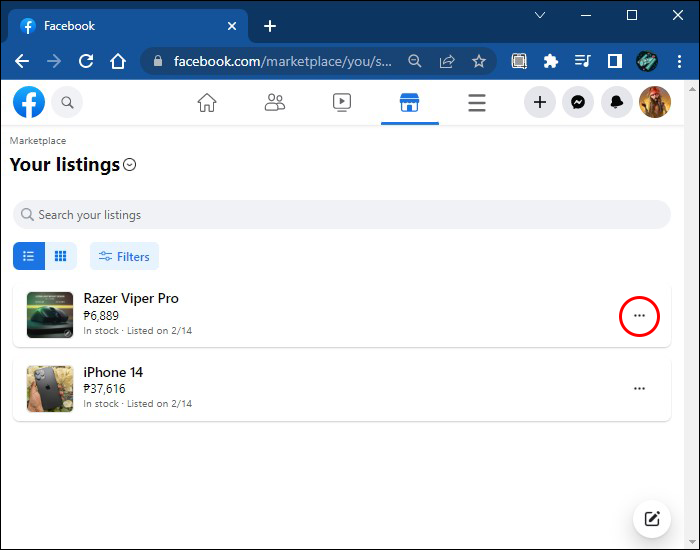Screen dimensions: 700x550
Task: Open options for Razer Viper Pro
Action: (639, 316)
